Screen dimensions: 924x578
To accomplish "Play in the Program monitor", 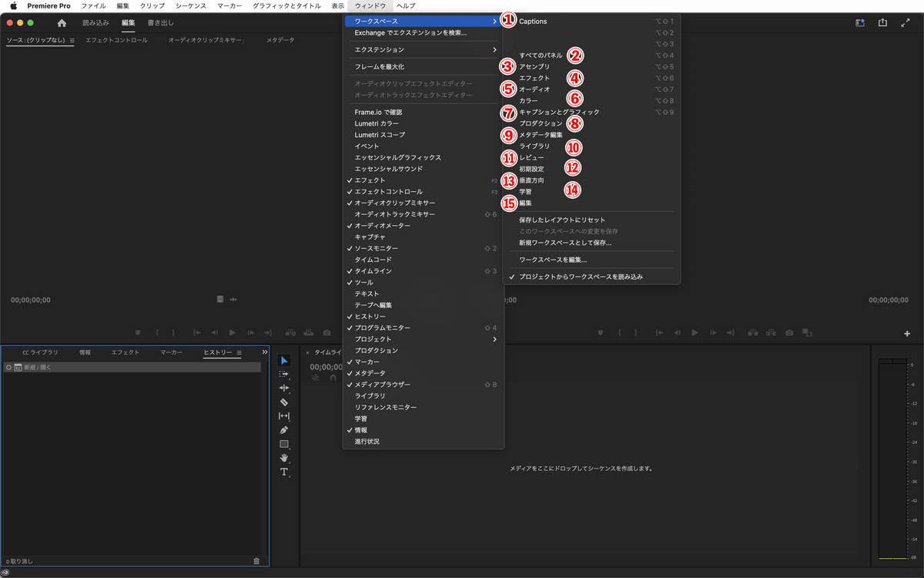I will point(695,333).
